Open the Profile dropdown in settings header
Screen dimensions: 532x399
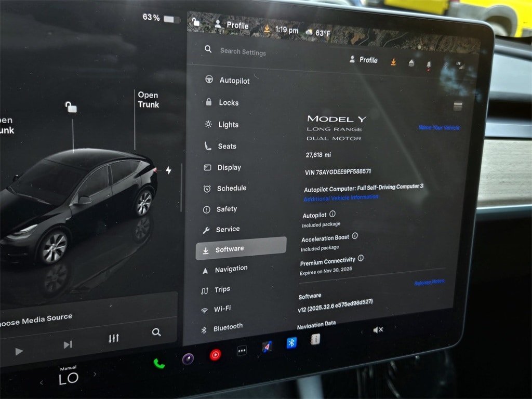[x=364, y=60]
